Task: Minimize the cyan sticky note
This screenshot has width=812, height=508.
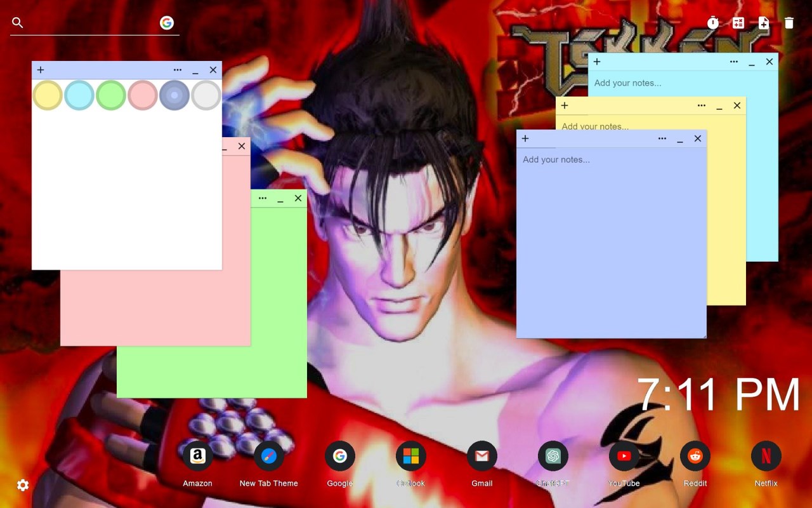Action: [x=752, y=62]
